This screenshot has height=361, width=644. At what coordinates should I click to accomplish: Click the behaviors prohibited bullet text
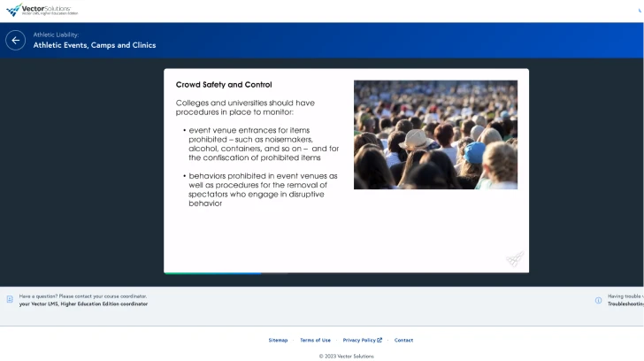[x=263, y=189]
